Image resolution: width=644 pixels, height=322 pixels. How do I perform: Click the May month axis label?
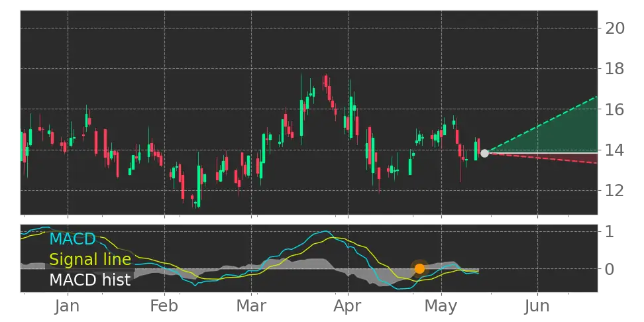(442, 306)
